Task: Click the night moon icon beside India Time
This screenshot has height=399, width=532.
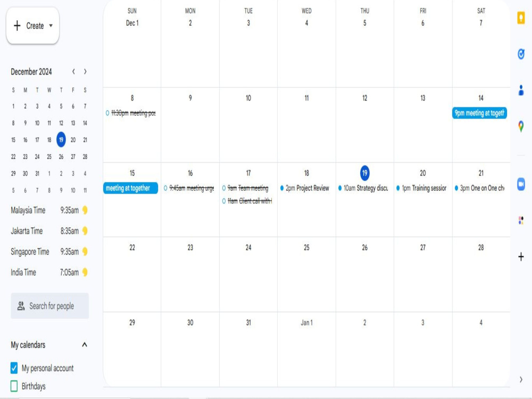Action: [x=85, y=272]
